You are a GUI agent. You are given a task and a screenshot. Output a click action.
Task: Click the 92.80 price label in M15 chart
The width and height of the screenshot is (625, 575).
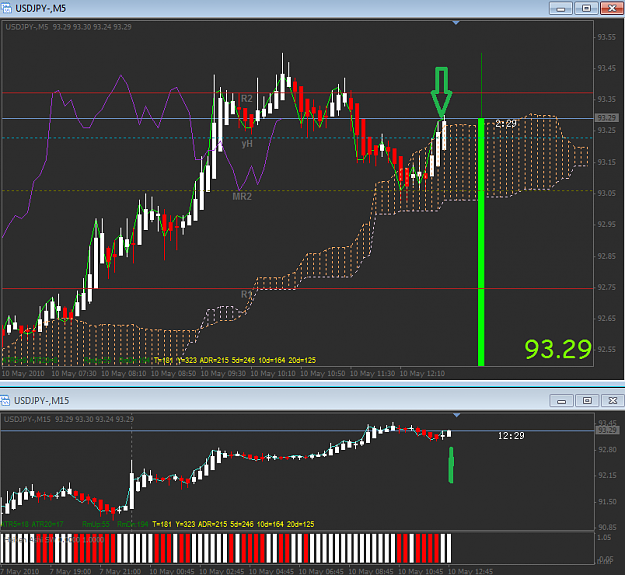(x=607, y=449)
